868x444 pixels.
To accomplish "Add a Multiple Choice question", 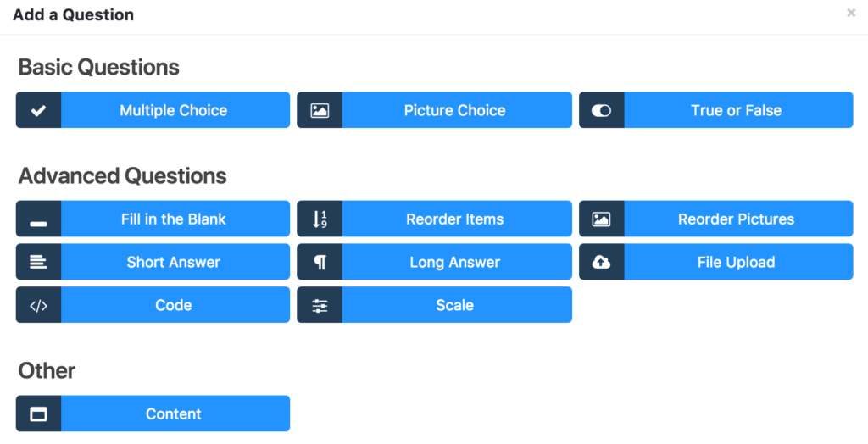I will tap(174, 110).
